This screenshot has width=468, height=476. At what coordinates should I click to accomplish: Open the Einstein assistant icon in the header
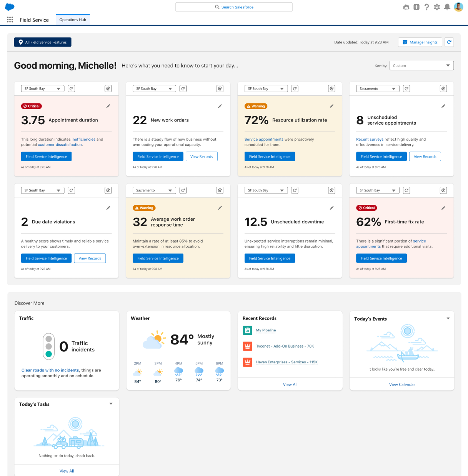coord(406,7)
